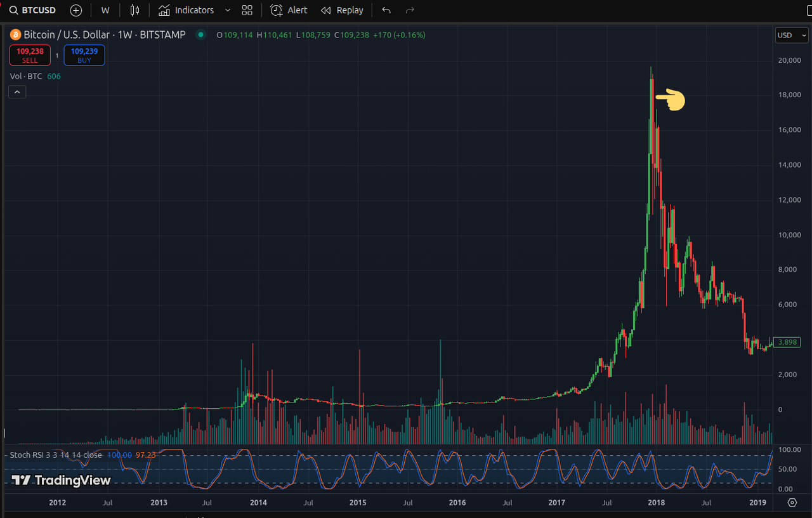Screen dimensions: 812x518
Task: Click the 20,000 price scale label
Action: [x=790, y=60]
